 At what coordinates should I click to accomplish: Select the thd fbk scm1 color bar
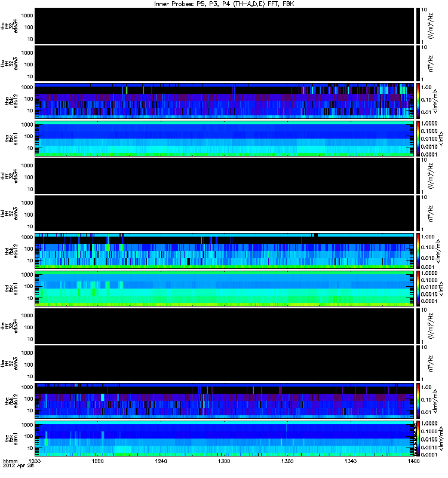418,289
